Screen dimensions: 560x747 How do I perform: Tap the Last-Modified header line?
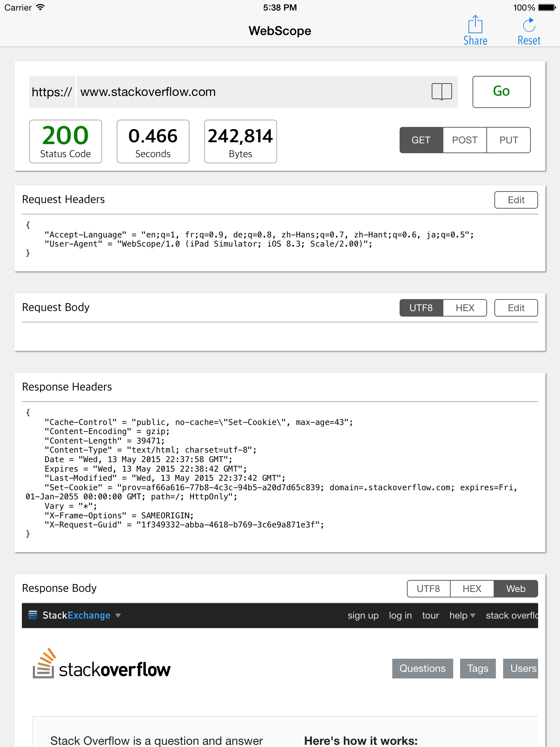165,478
